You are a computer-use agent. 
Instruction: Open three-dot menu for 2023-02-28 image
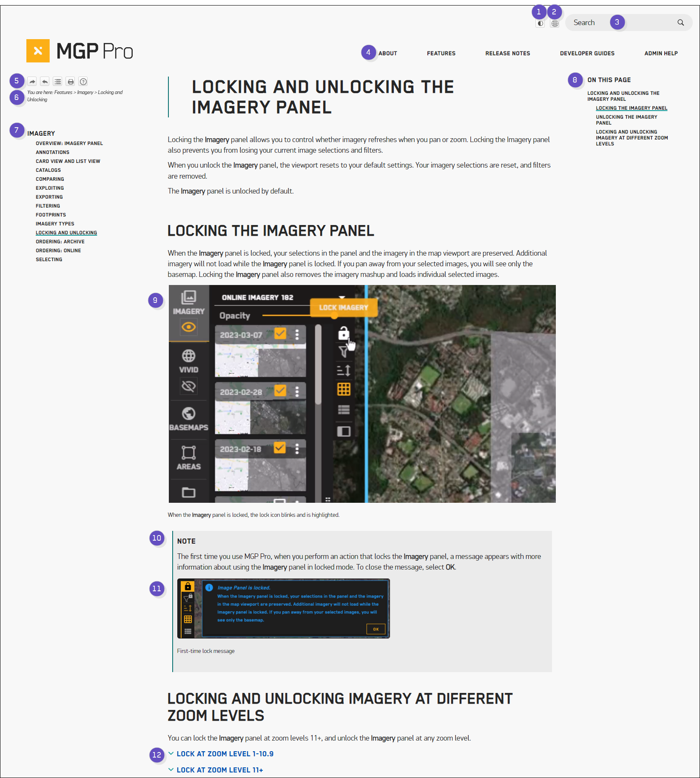297,391
